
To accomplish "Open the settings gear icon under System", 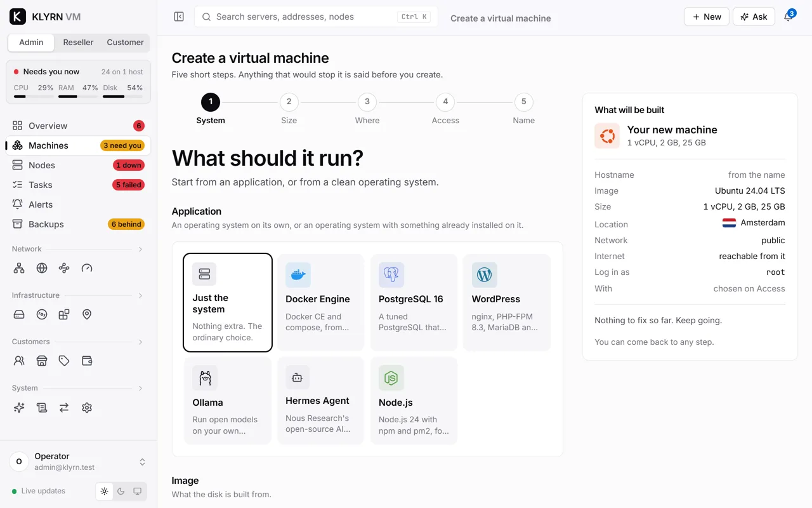I will pos(87,408).
